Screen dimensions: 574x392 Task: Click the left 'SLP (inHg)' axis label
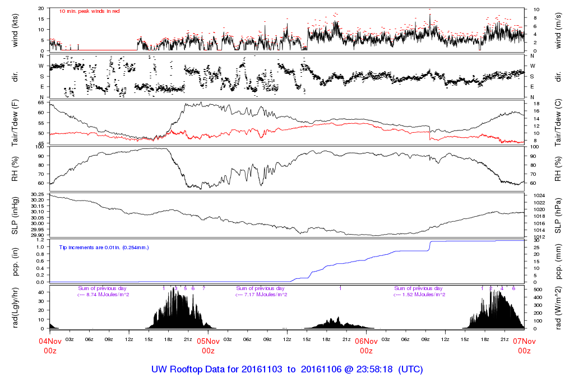pyautogui.click(x=15, y=216)
